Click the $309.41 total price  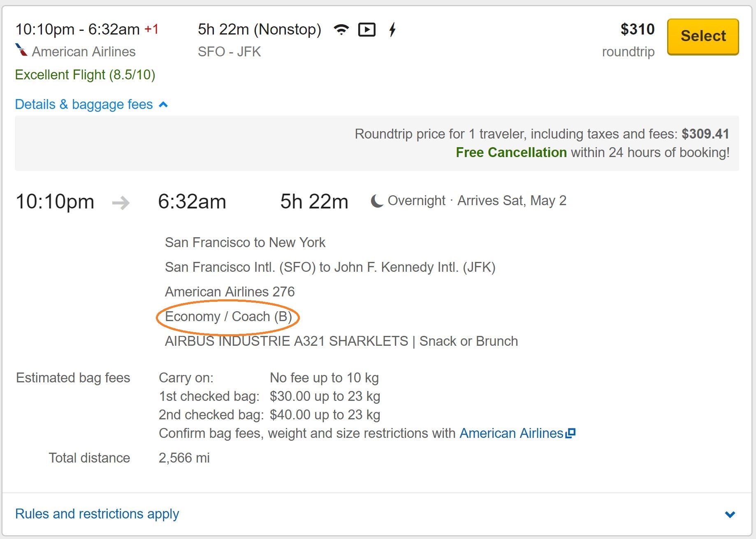[x=705, y=134]
